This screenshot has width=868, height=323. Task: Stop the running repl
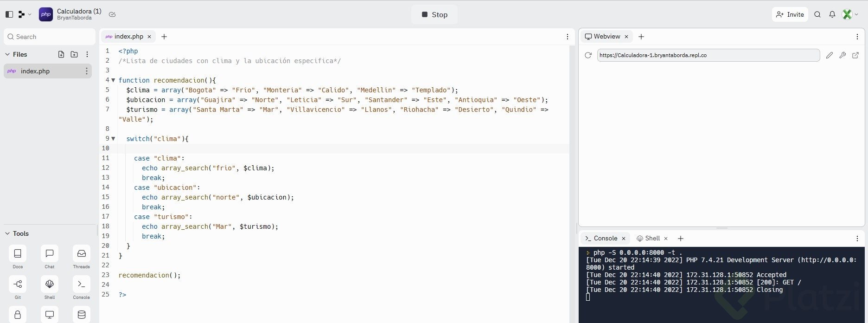(434, 14)
